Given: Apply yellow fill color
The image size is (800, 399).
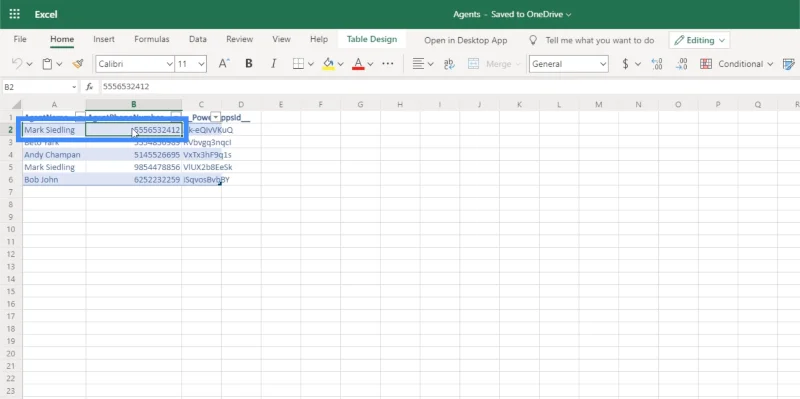Looking at the screenshot, I should (x=329, y=64).
